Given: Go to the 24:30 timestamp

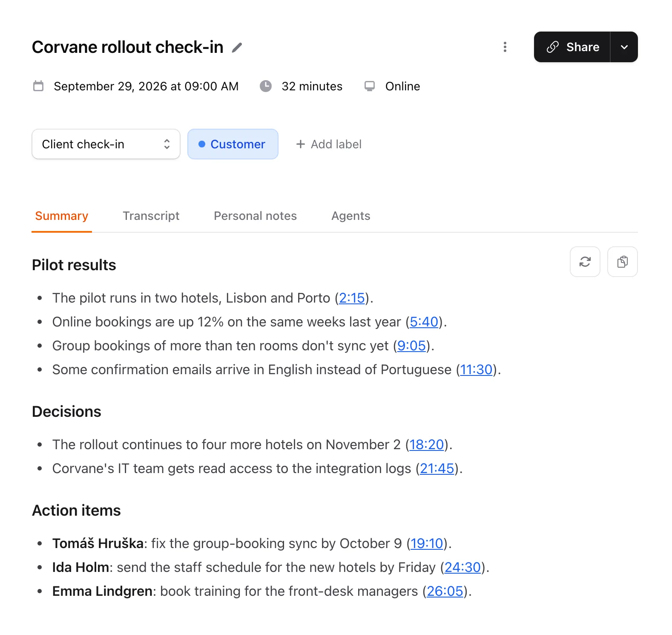Looking at the screenshot, I should pyautogui.click(x=463, y=567).
